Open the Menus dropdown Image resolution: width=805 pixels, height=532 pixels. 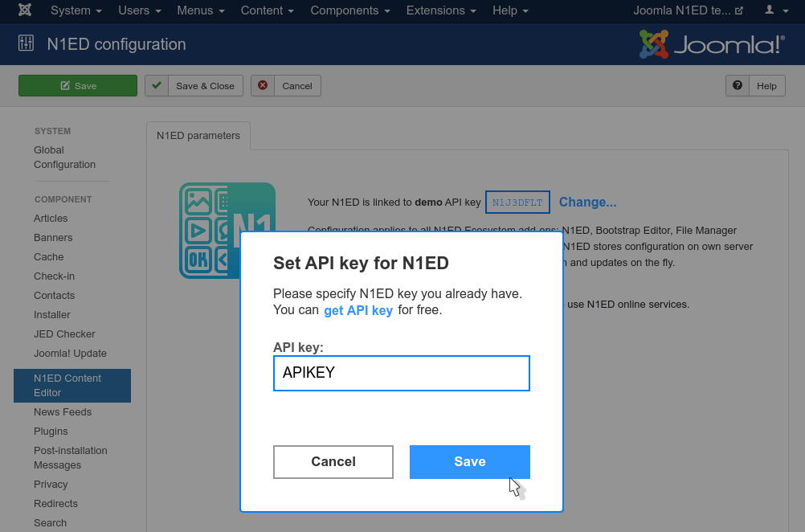(201, 10)
